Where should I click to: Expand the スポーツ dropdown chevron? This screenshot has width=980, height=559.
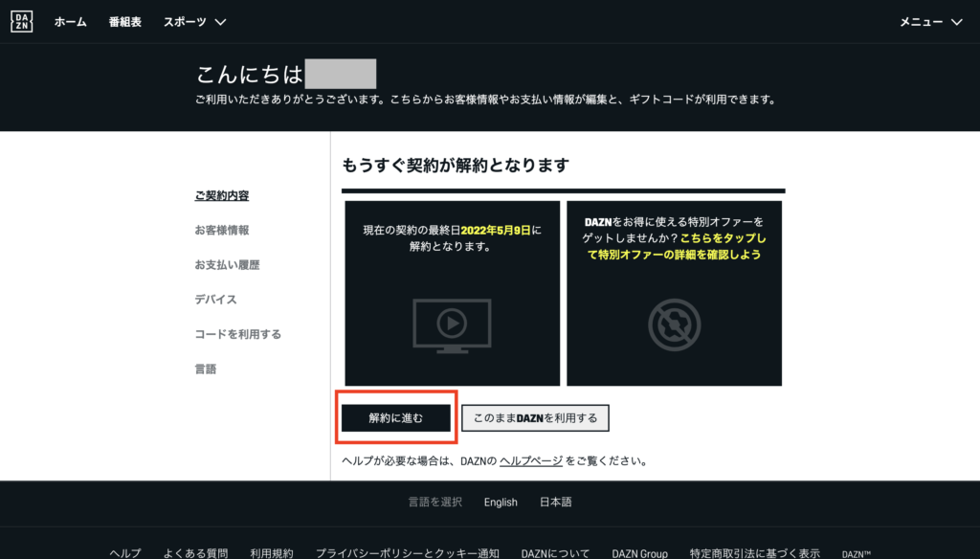click(221, 23)
